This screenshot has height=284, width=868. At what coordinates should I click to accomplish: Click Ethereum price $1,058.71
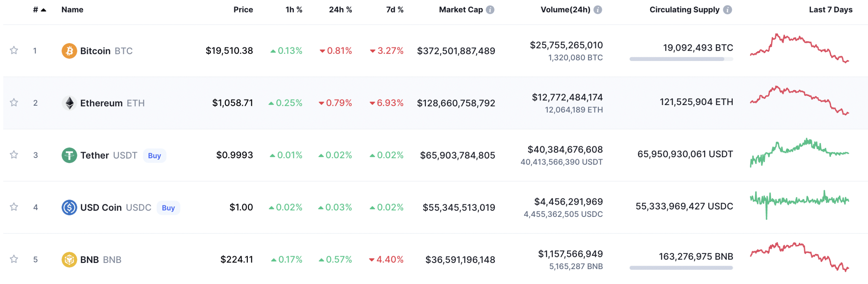coord(233,103)
